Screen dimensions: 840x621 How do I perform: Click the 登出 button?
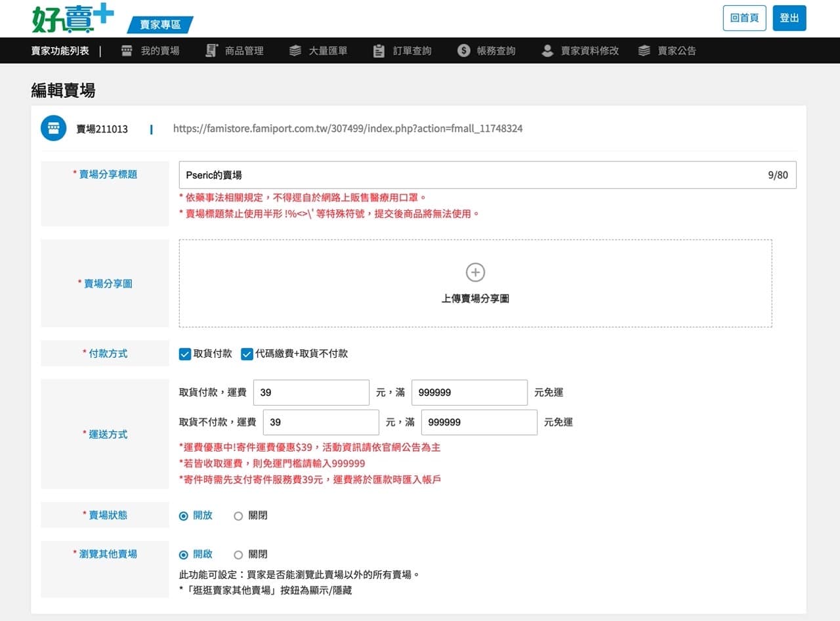789,18
